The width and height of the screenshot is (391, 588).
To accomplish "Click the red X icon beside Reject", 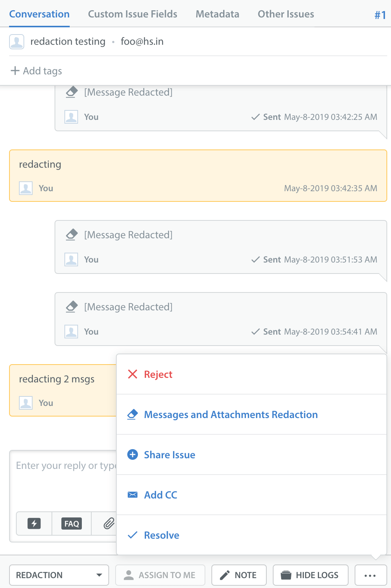I will (132, 374).
